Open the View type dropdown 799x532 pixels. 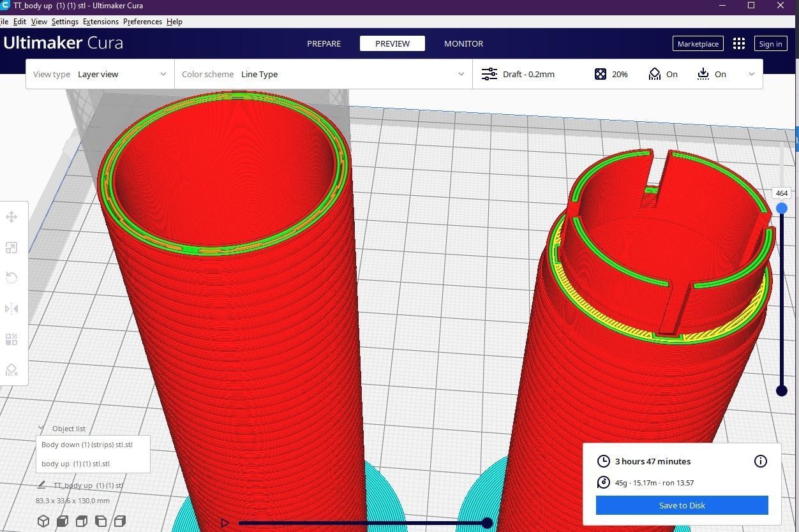100,74
